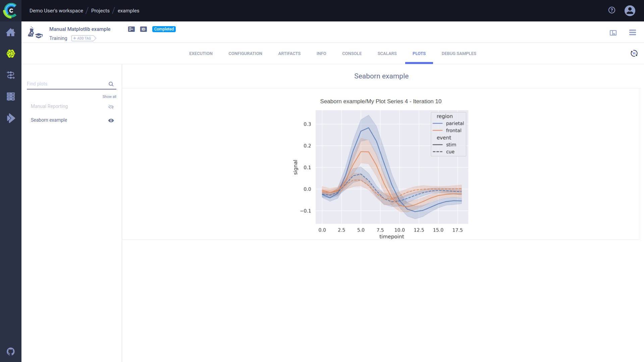Image resolution: width=644 pixels, height=362 pixels.
Task: Toggle the experiment details panel view
Action: [x=613, y=33]
